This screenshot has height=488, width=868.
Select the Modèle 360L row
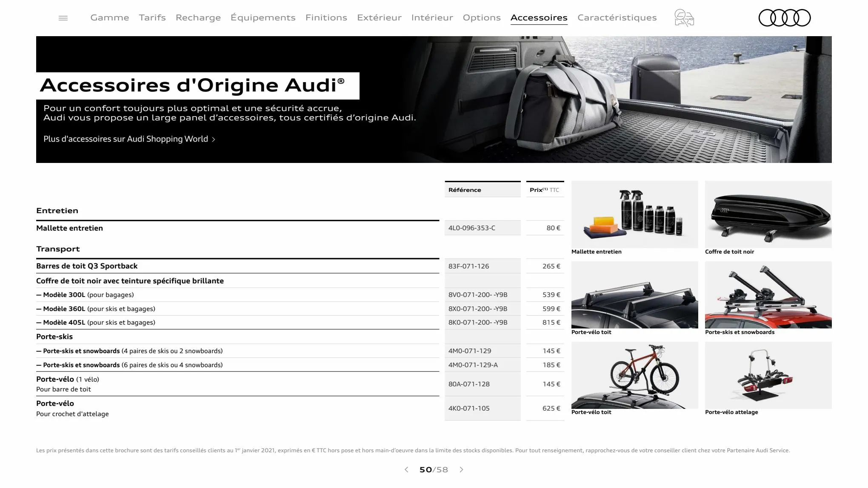click(x=237, y=309)
